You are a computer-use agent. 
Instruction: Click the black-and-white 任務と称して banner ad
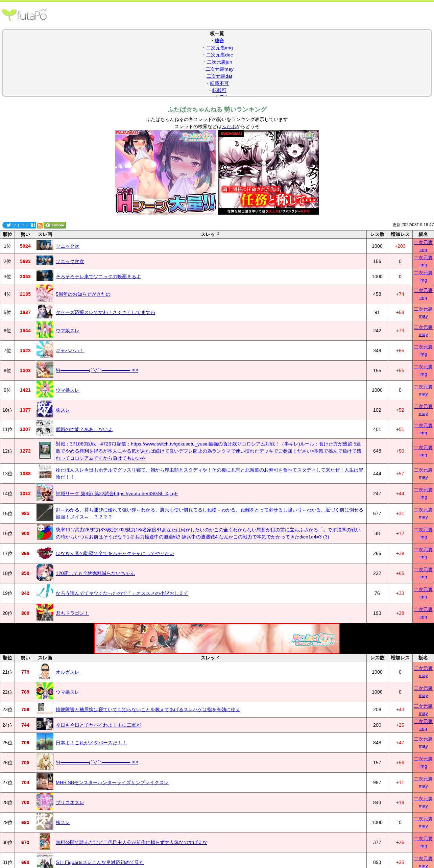268,172
